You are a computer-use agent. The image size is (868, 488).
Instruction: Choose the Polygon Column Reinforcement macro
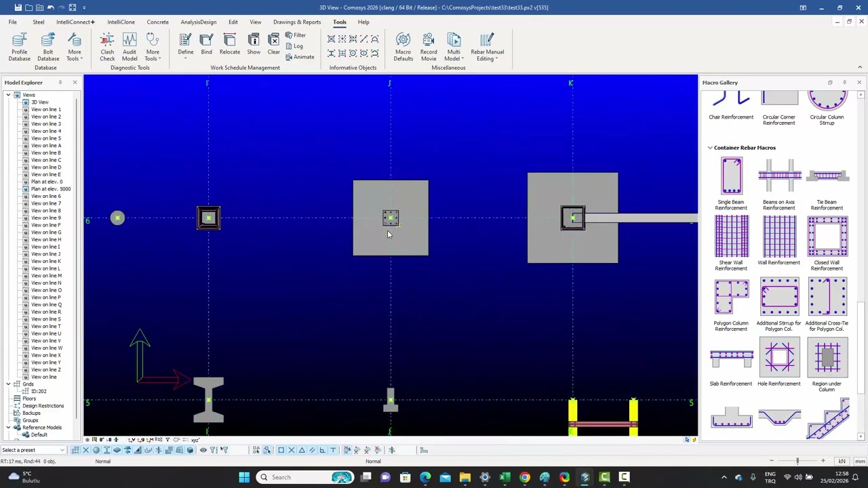[731, 304]
